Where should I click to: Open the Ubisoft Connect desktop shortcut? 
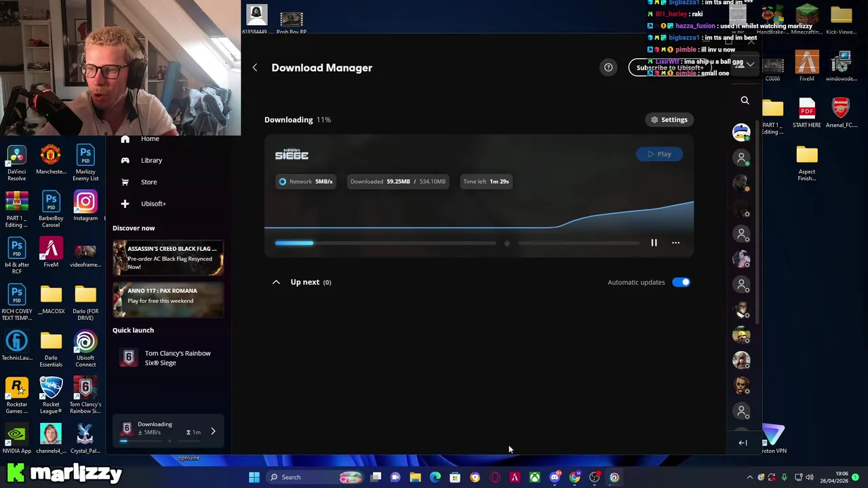(85, 349)
